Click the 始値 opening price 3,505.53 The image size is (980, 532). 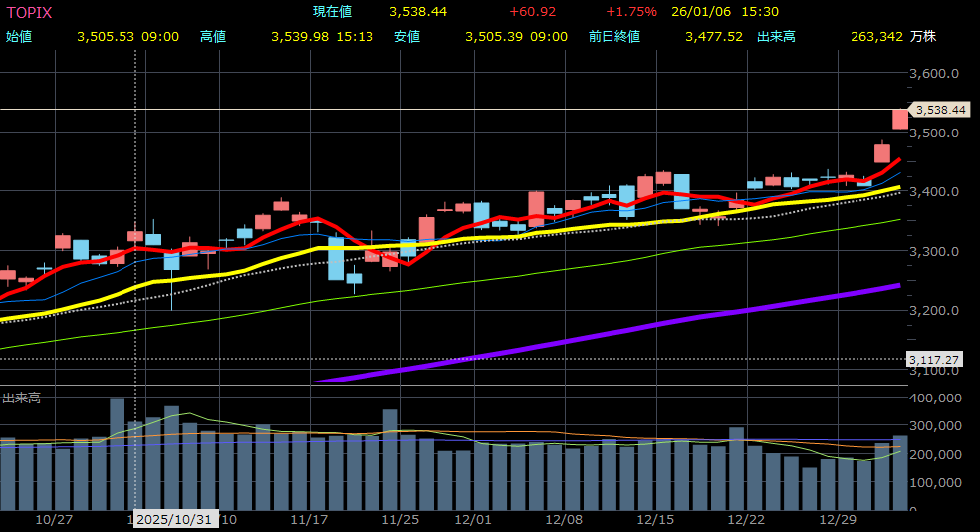(x=105, y=36)
